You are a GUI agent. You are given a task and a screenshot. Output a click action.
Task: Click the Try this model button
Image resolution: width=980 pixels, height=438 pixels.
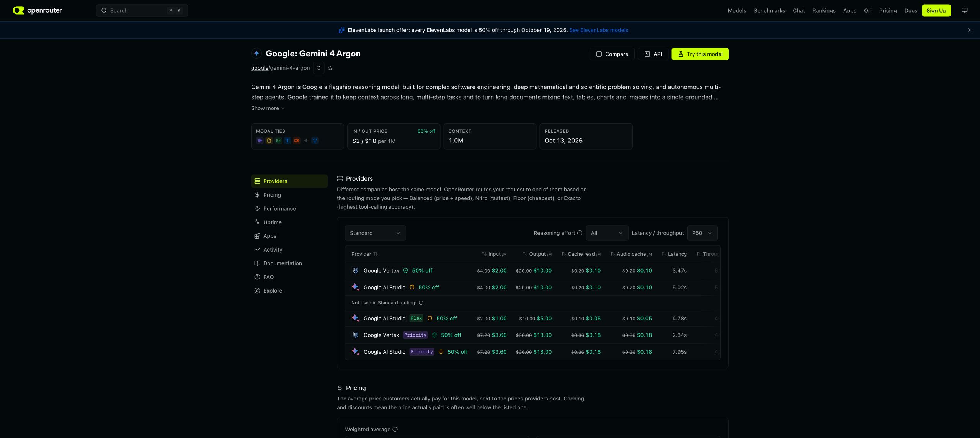coord(700,54)
